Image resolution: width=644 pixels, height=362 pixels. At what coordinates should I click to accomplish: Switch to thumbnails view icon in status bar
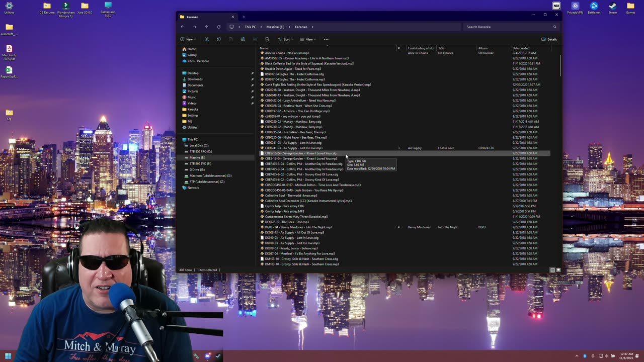pos(558,270)
